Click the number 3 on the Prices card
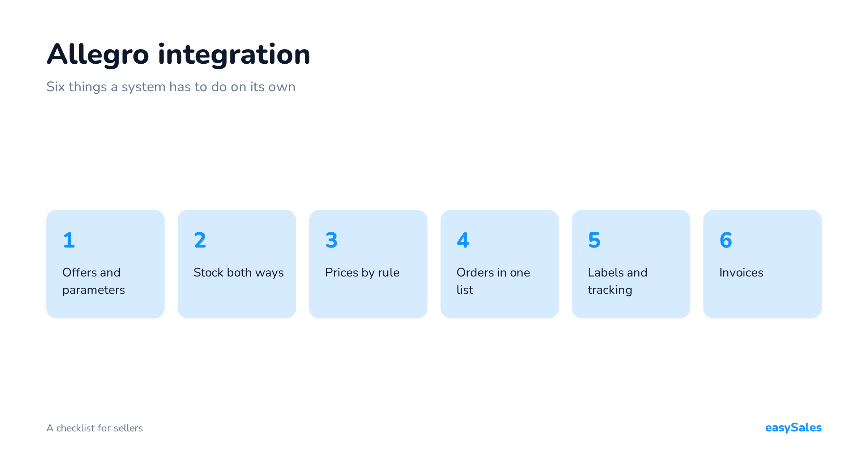868x456 pixels. click(331, 240)
